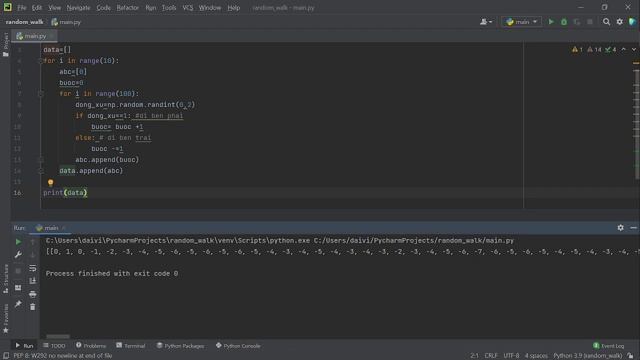Open the Navigate menu
Screen dimensions: 640x360
tap(78, 8)
